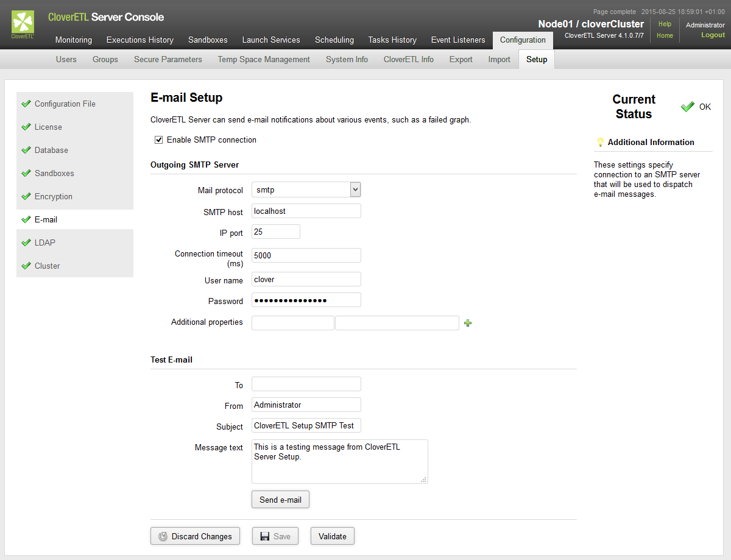This screenshot has width=731, height=560.
Task: Click the Additional Information lightbulb icon
Action: click(600, 142)
